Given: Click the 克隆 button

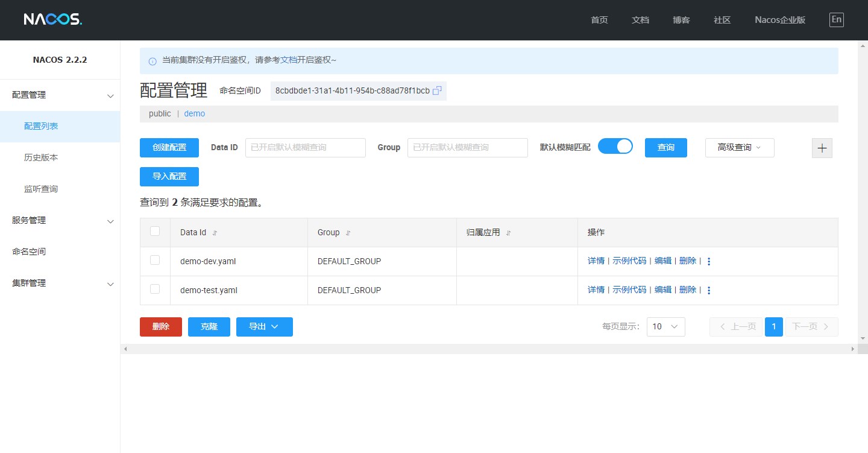Looking at the screenshot, I should 209,327.
